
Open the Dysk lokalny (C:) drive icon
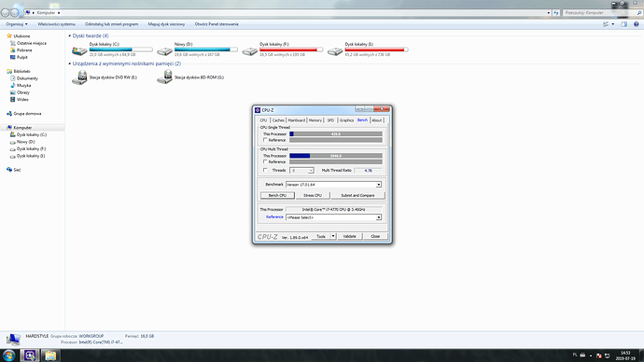tap(79, 51)
